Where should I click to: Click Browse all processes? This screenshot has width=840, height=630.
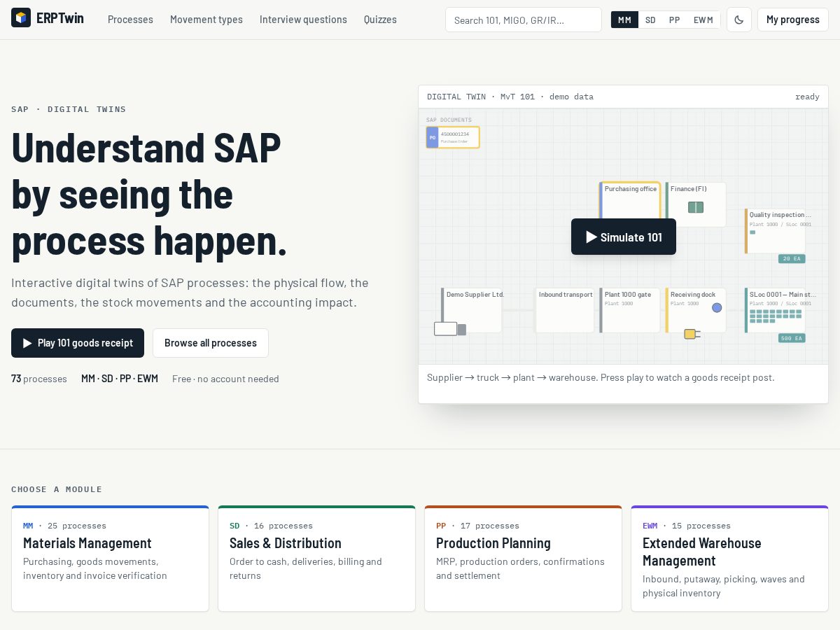pyautogui.click(x=211, y=343)
